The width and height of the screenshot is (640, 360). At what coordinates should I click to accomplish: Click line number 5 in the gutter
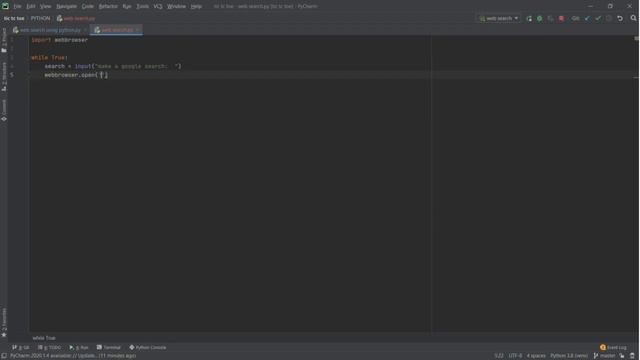12,75
